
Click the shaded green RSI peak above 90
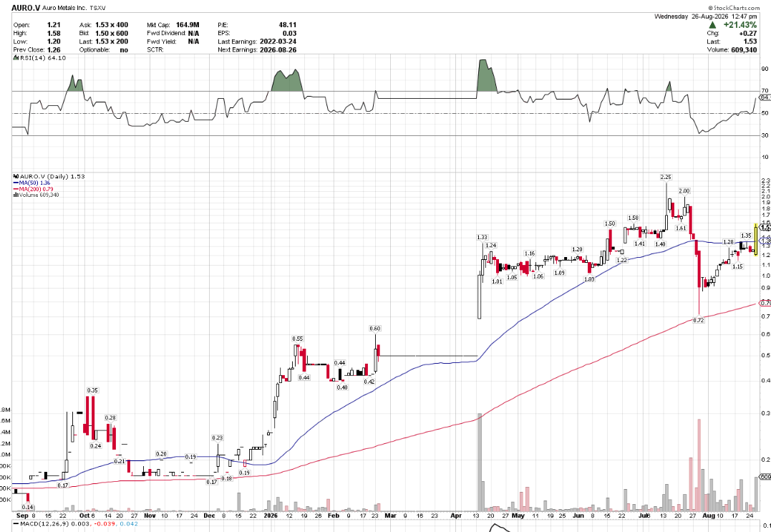(487, 75)
